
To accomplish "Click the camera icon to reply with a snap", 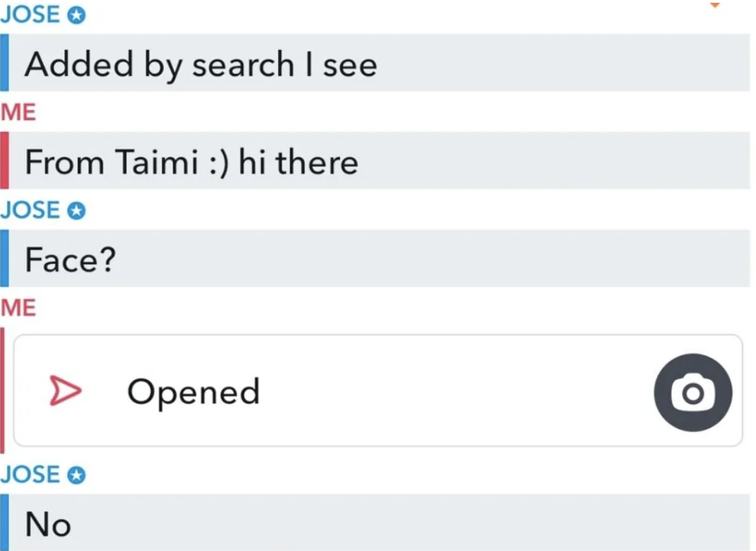I will point(692,391).
